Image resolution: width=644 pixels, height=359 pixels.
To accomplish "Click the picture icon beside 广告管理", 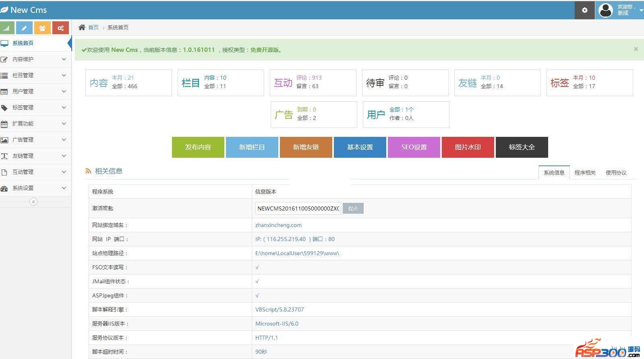I will coord(4,140).
